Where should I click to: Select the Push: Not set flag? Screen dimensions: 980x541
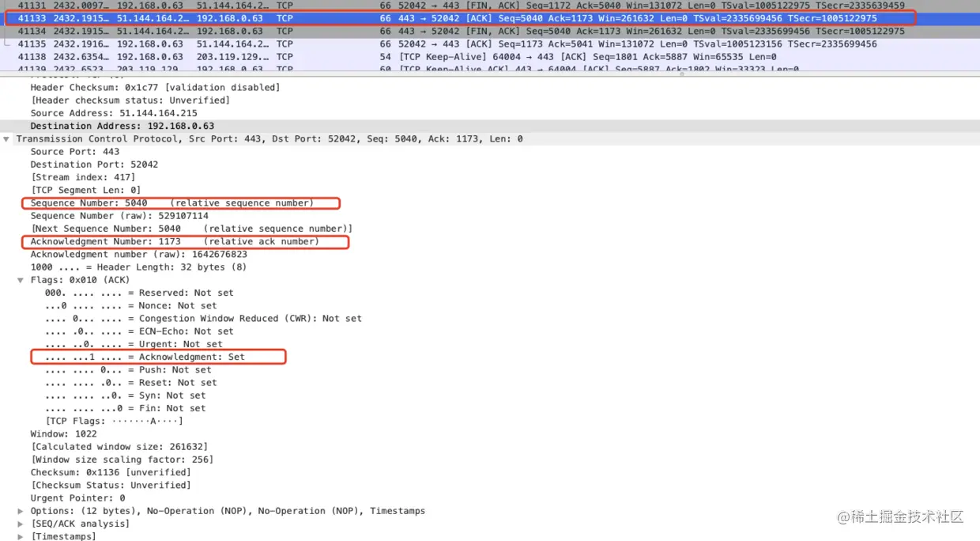coord(128,369)
